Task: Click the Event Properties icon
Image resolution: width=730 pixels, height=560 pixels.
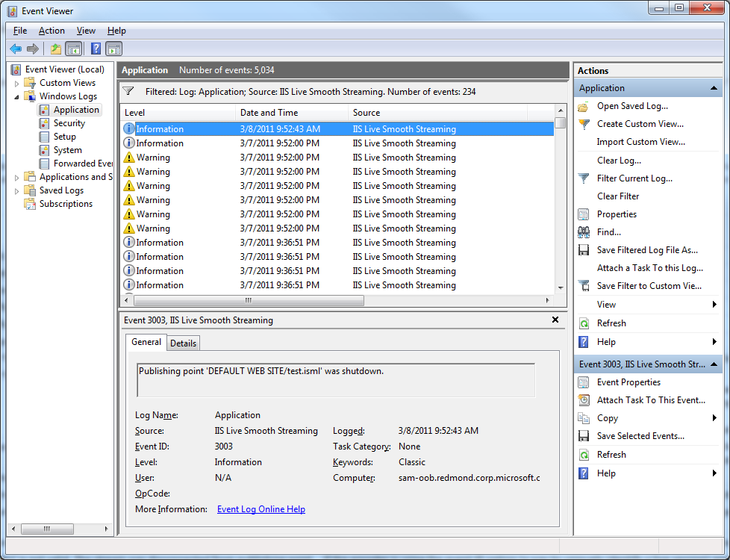Action: click(584, 382)
